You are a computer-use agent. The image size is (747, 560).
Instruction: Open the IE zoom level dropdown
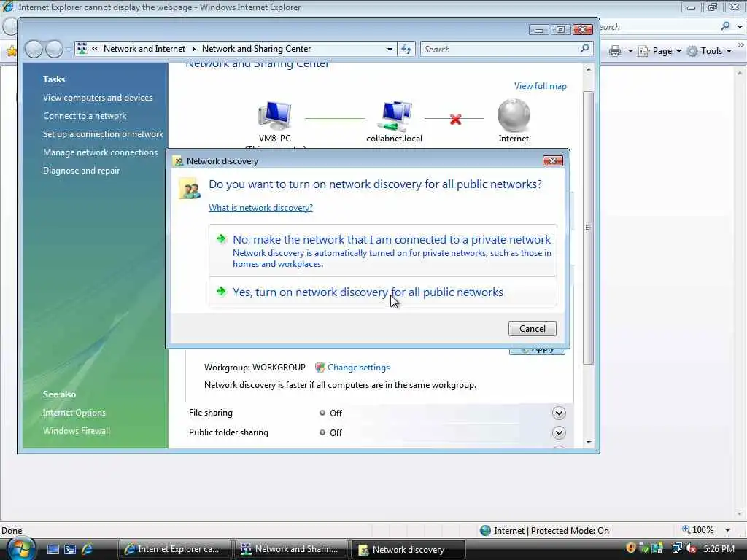[727, 531]
